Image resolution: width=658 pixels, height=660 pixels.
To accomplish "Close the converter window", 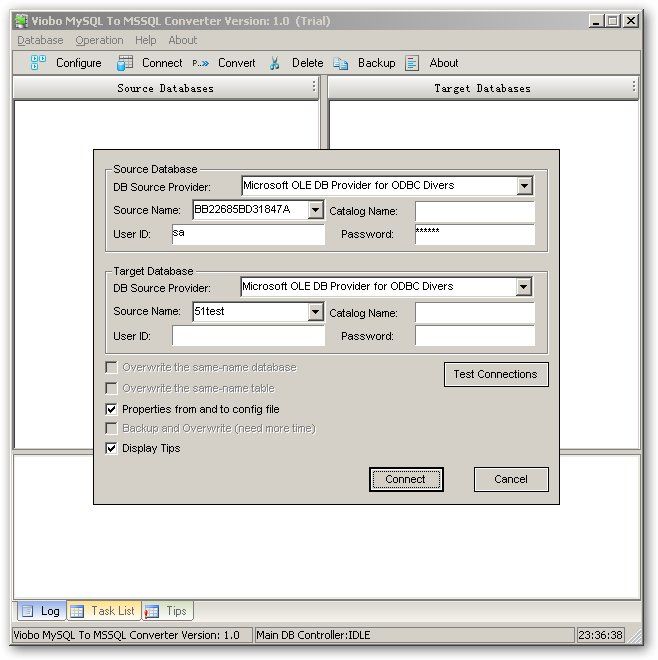I will [x=631, y=21].
